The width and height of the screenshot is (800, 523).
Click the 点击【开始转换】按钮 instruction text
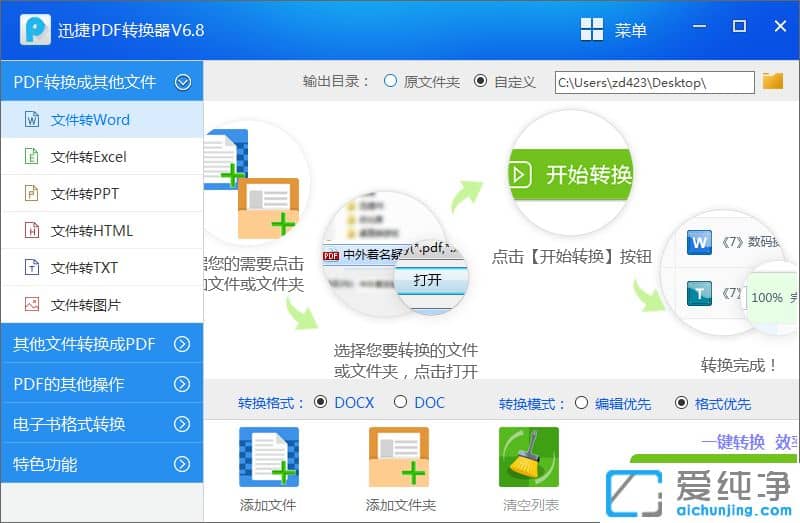coord(571,256)
